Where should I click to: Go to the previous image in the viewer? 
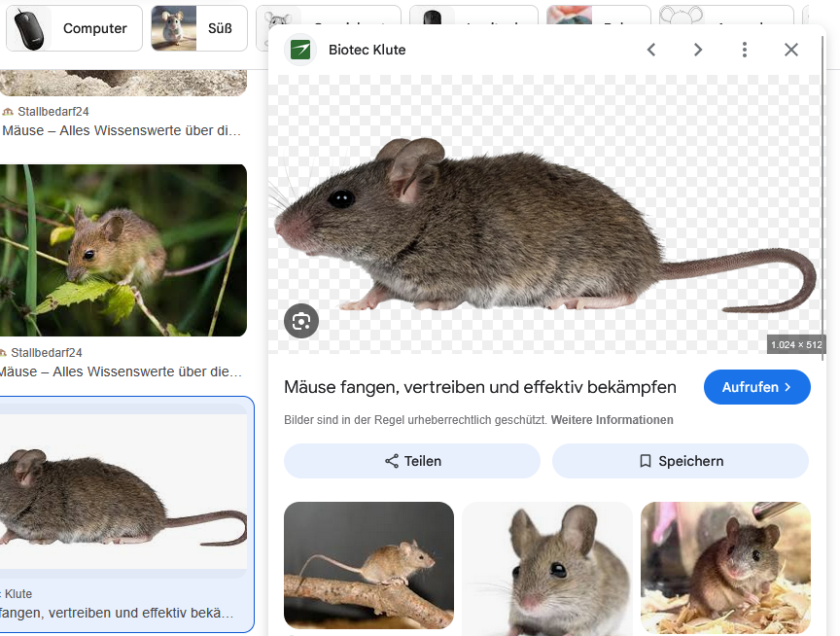pos(651,50)
